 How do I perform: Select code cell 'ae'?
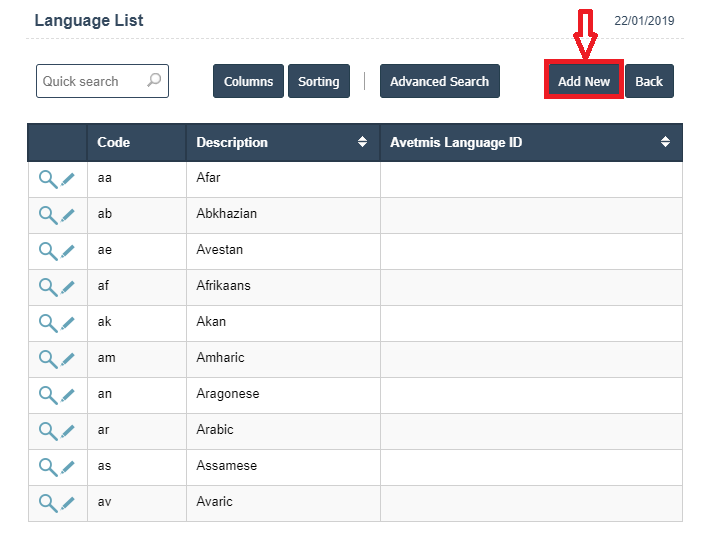pos(137,252)
